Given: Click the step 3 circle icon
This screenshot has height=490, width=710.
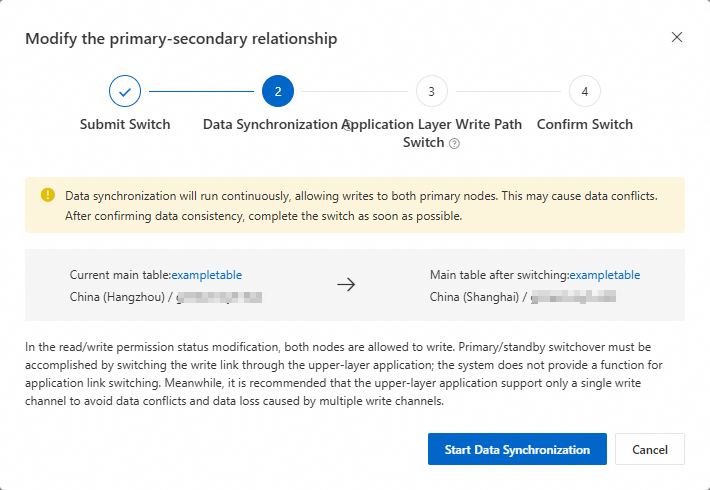Looking at the screenshot, I should 431,92.
